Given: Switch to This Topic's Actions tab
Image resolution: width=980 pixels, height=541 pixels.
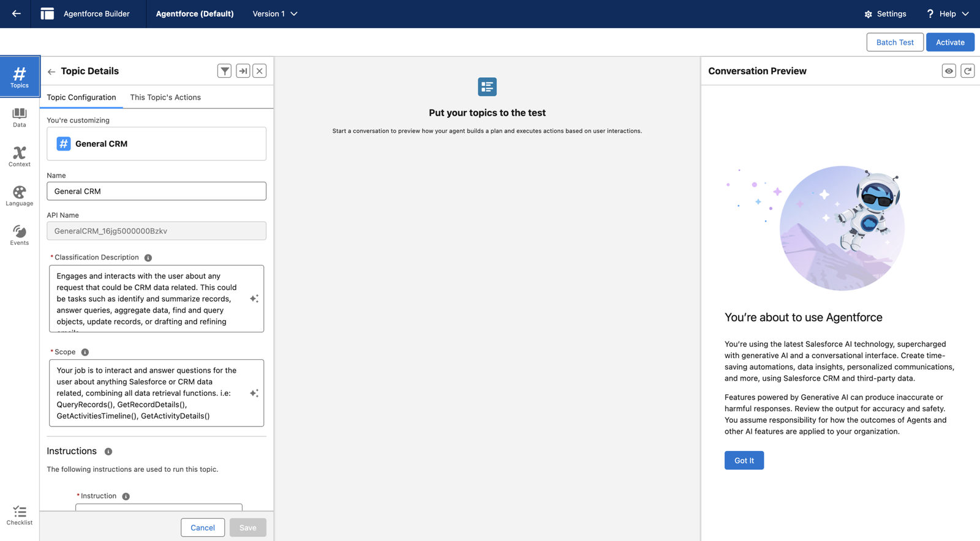Looking at the screenshot, I should pyautogui.click(x=165, y=97).
